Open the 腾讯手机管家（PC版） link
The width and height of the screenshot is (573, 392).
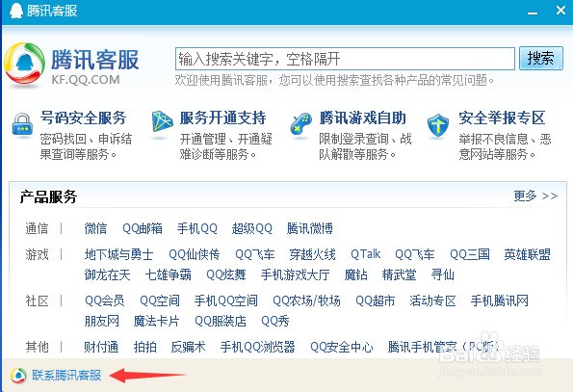coord(444,347)
